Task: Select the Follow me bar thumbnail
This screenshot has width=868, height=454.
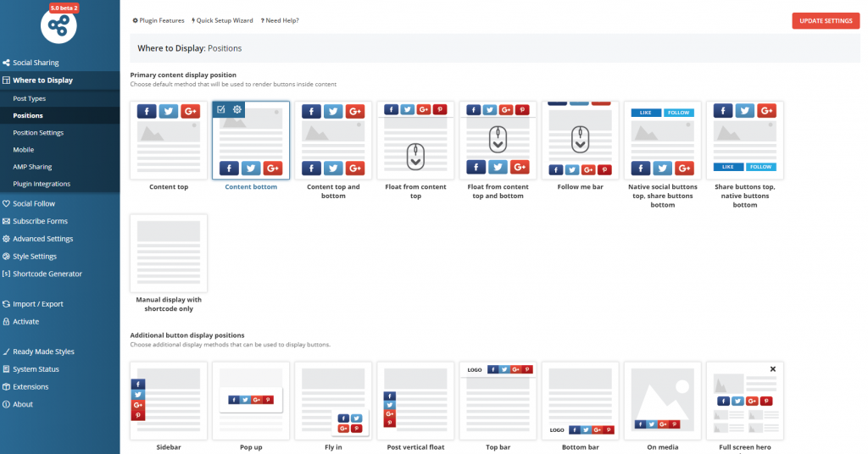Action: click(x=579, y=141)
